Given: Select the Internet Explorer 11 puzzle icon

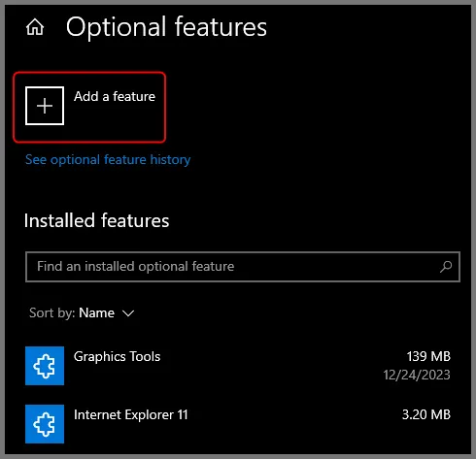Looking at the screenshot, I should click(x=45, y=424).
